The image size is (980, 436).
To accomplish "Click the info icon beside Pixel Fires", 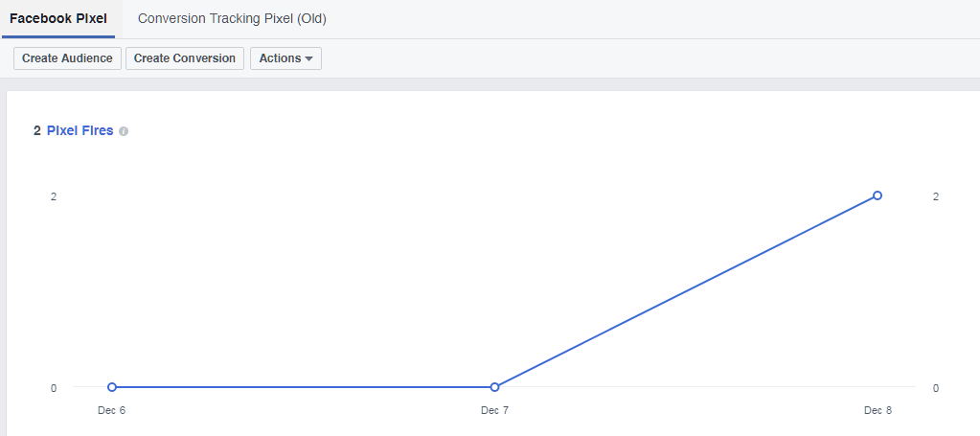I will click(124, 131).
